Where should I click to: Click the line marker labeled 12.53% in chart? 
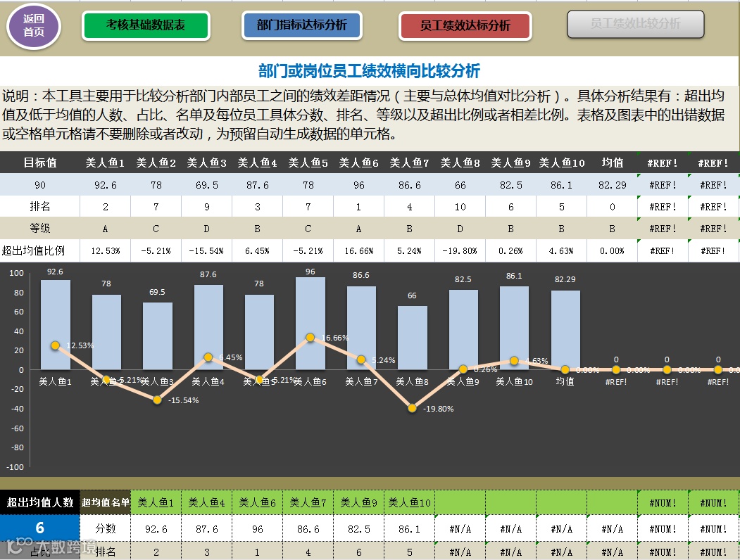55,345
